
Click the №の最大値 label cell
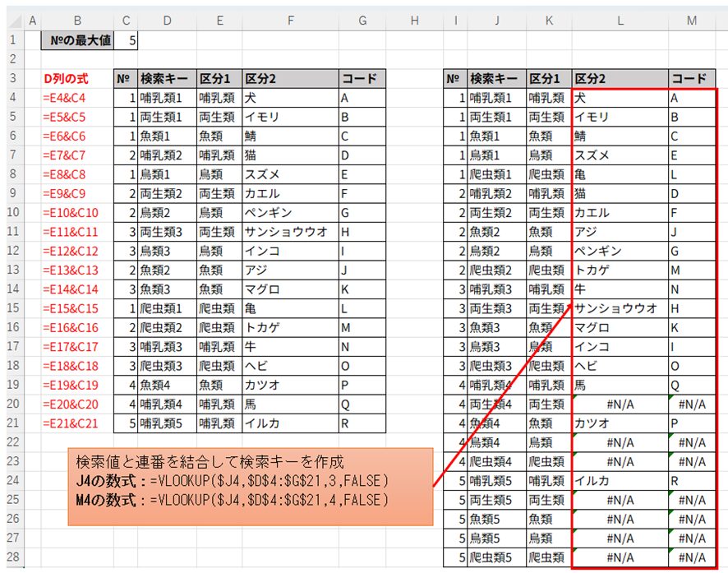(76, 39)
